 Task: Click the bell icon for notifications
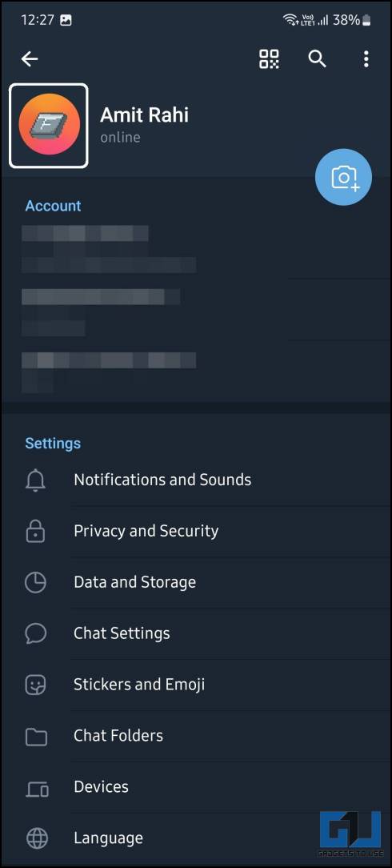click(36, 480)
